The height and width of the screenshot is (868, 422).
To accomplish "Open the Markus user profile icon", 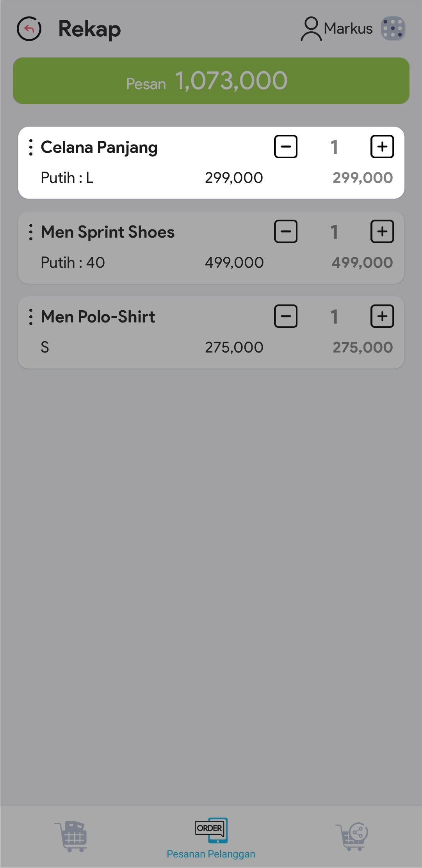I will [x=311, y=29].
